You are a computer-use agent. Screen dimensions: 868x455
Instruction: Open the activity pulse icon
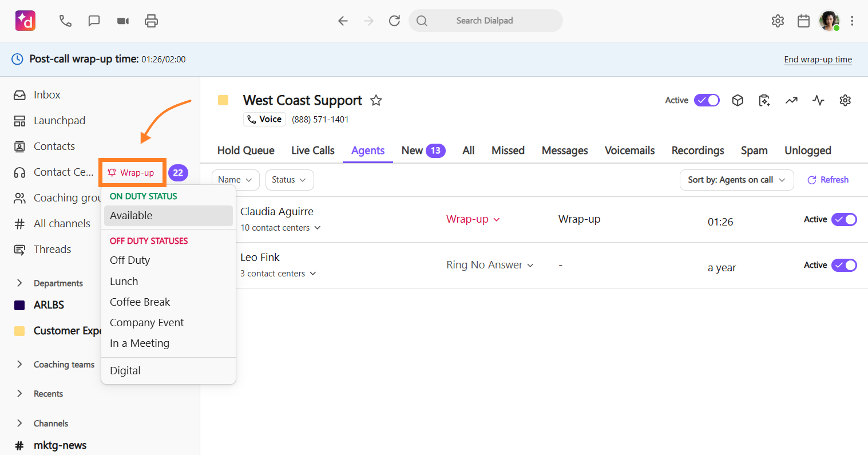coord(818,101)
